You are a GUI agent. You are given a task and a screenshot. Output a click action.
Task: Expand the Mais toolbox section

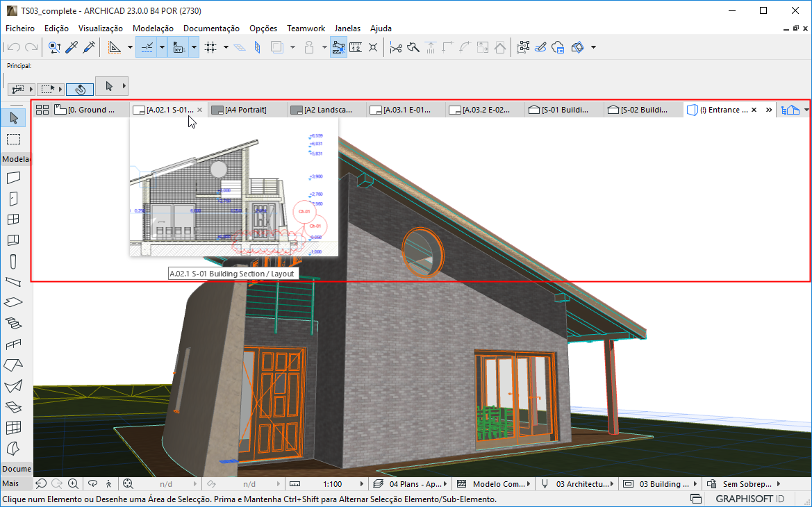pos(10,483)
